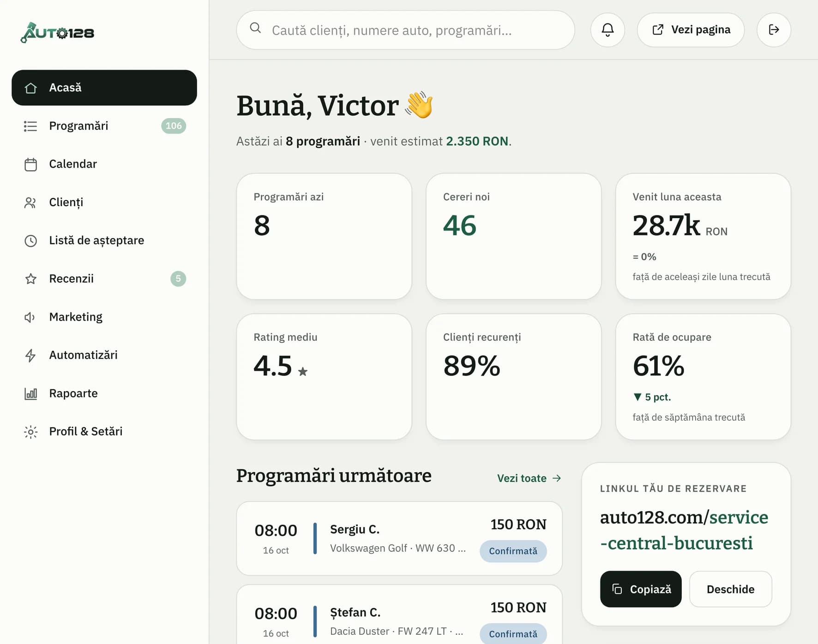818x644 pixels.
Task: Click the Profil & Setări gear icon
Action: click(x=30, y=432)
